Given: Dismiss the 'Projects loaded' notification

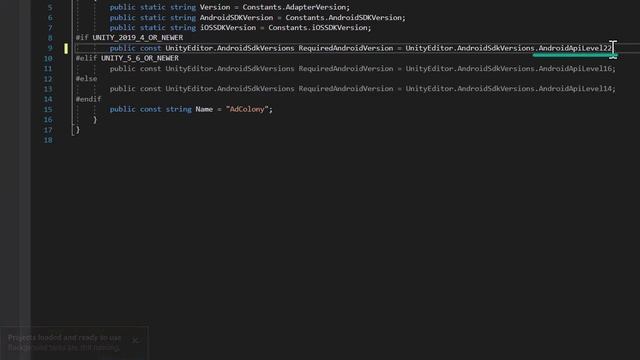Looking at the screenshot, I should tap(136, 340).
